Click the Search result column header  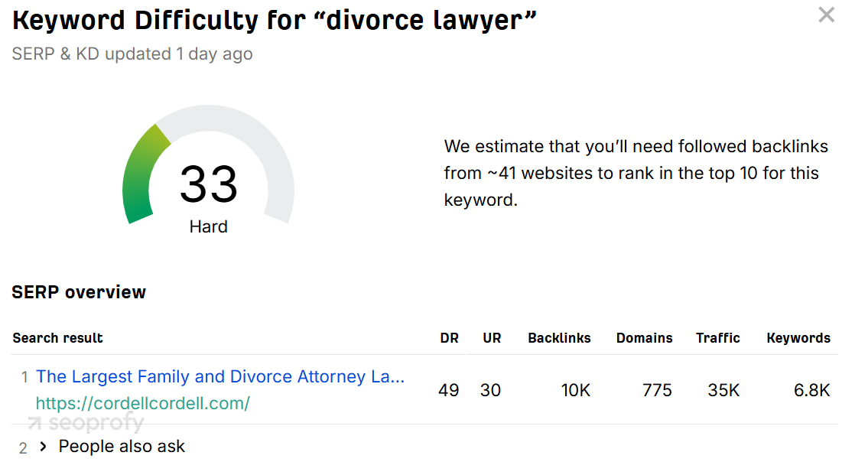(58, 338)
